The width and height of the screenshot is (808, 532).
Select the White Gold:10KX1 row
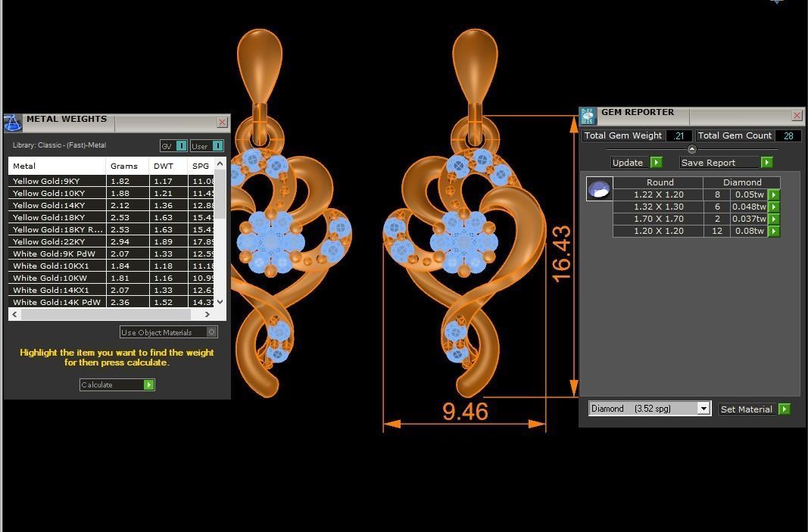coord(111,266)
